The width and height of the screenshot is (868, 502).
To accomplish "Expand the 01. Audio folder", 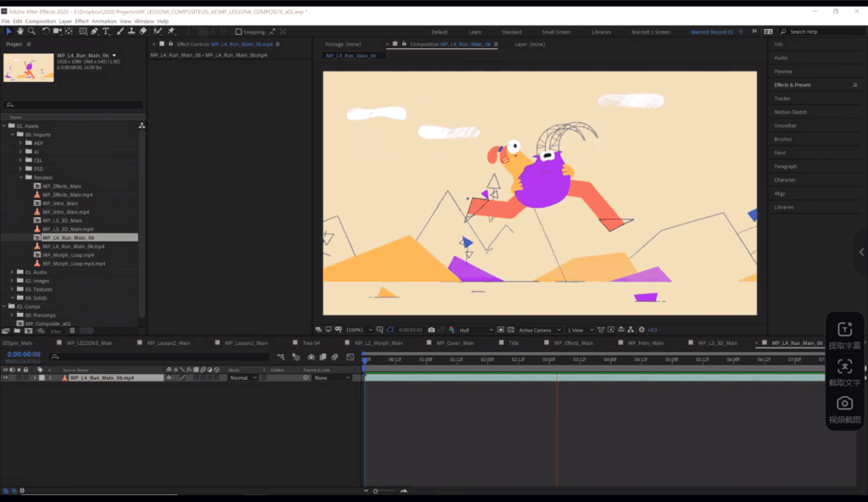I will [x=12, y=272].
